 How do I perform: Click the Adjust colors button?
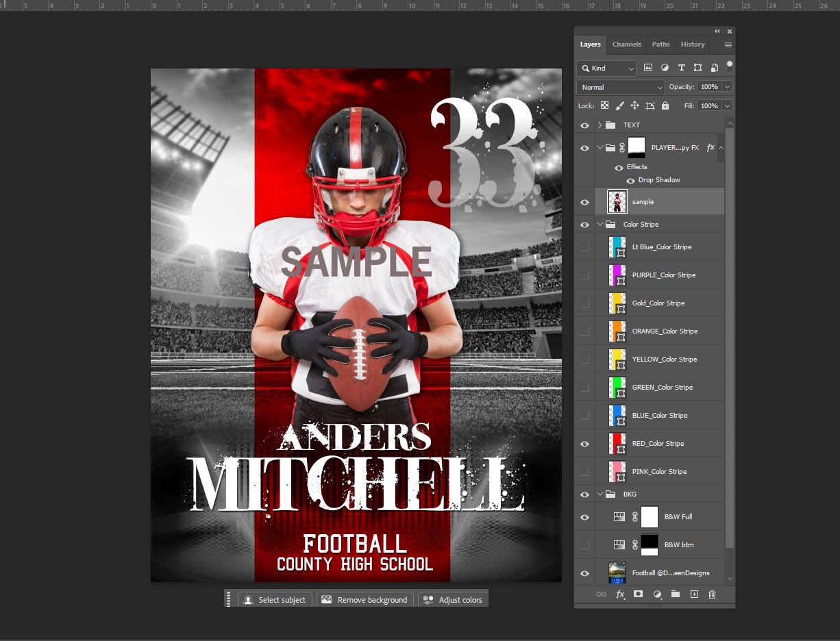[x=454, y=600]
